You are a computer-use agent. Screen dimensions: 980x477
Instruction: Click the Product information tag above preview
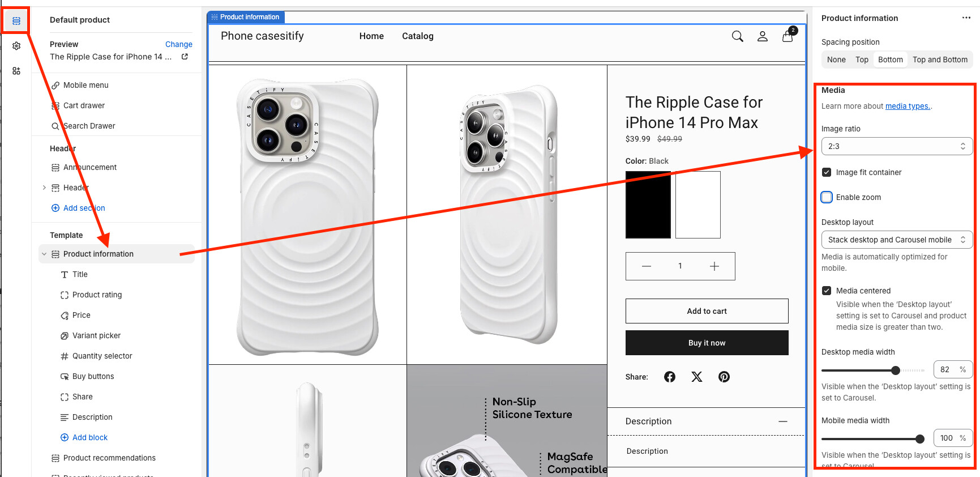coord(246,17)
